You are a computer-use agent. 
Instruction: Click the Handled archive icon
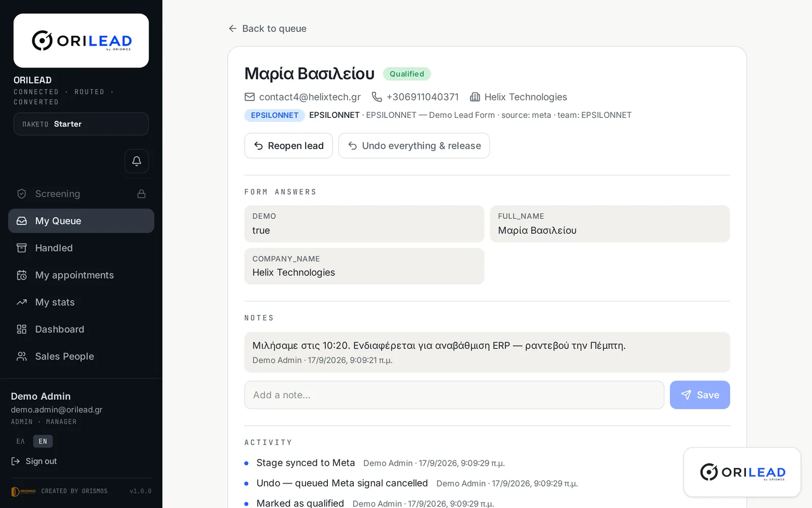click(x=21, y=248)
